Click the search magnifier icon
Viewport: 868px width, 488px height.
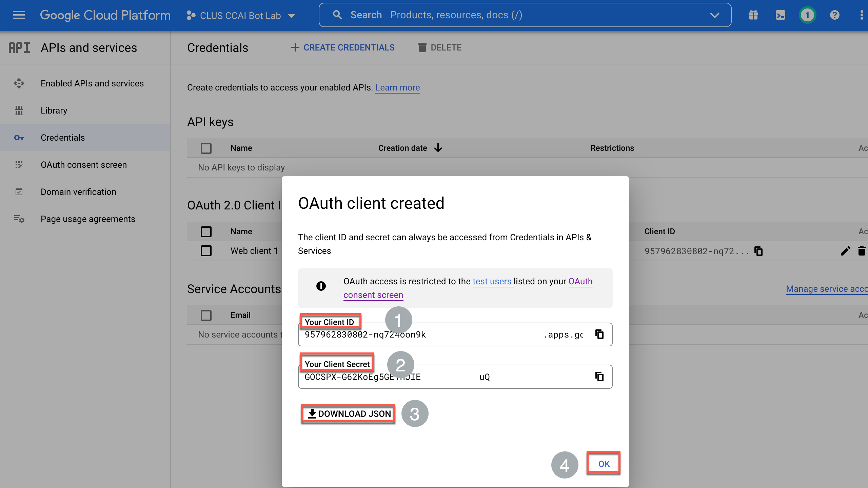(337, 15)
